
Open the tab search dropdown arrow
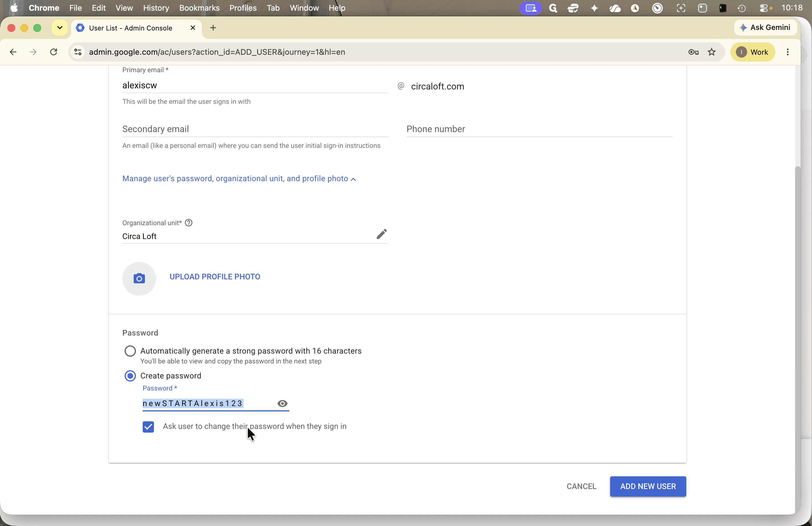pyautogui.click(x=60, y=28)
